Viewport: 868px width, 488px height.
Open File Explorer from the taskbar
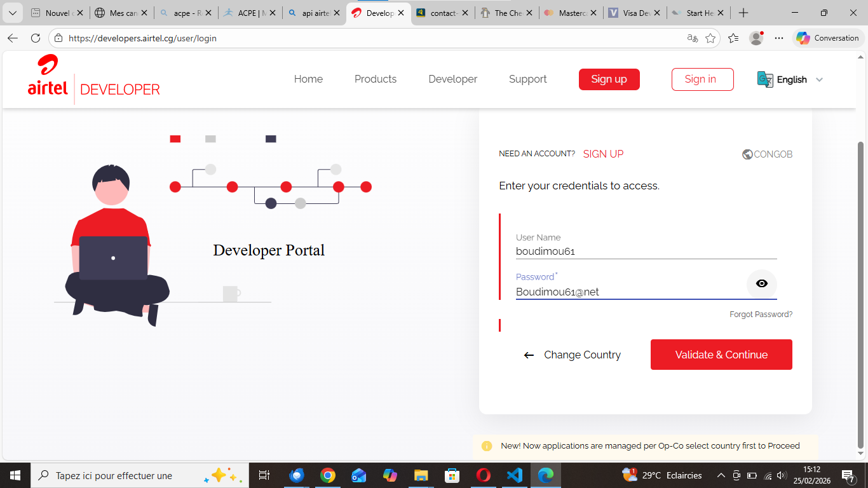pyautogui.click(x=421, y=475)
